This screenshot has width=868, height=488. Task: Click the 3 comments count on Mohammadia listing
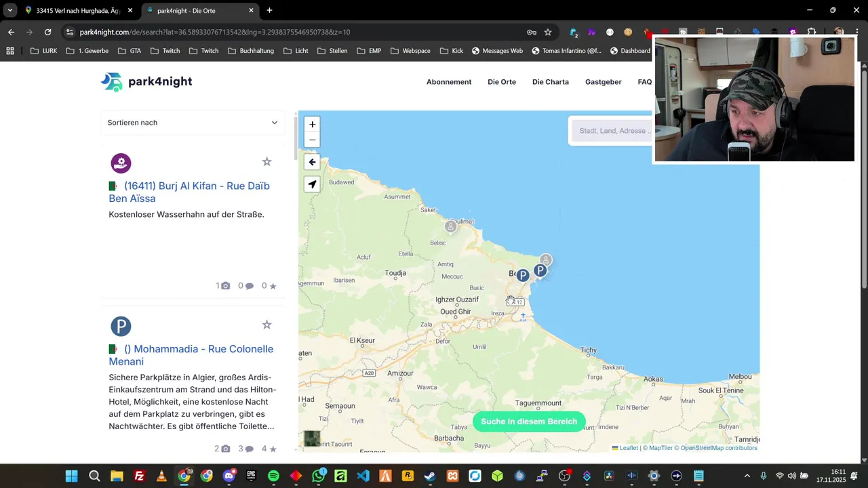click(x=245, y=449)
